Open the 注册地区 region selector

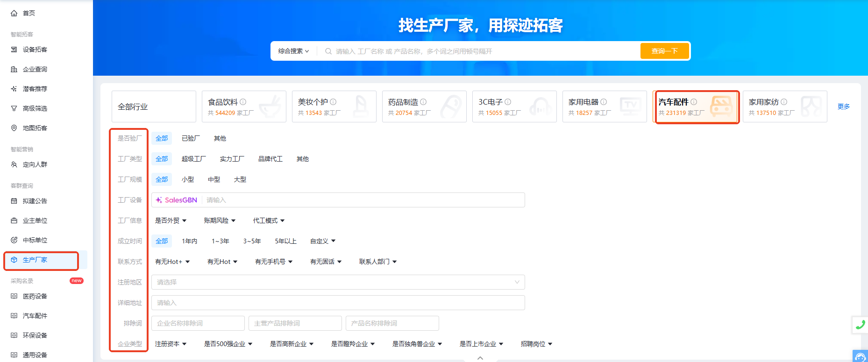[x=338, y=282]
